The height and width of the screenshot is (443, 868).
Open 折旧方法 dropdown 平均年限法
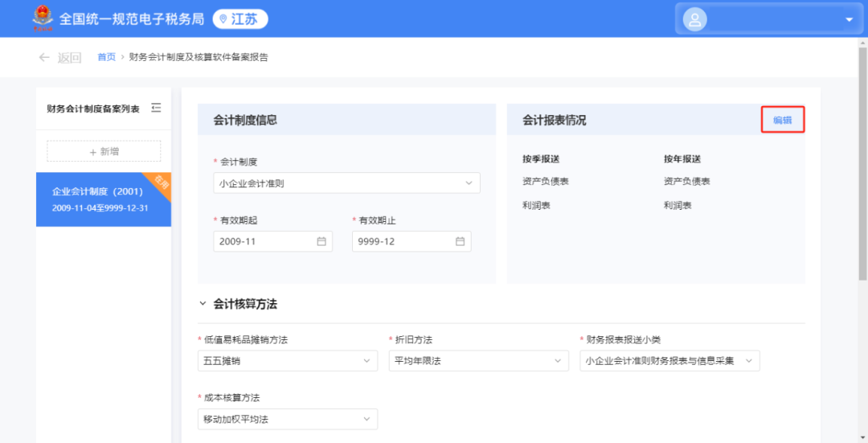[x=479, y=360]
